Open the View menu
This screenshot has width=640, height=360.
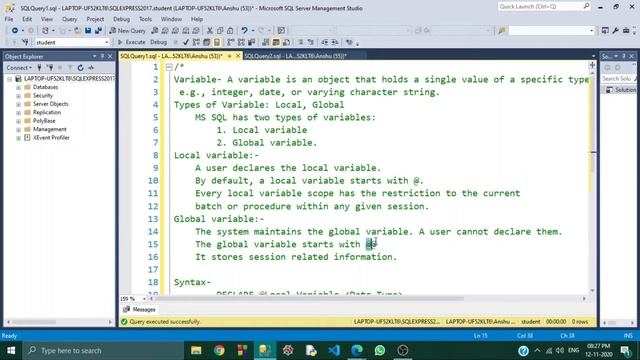click(x=47, y=19)
